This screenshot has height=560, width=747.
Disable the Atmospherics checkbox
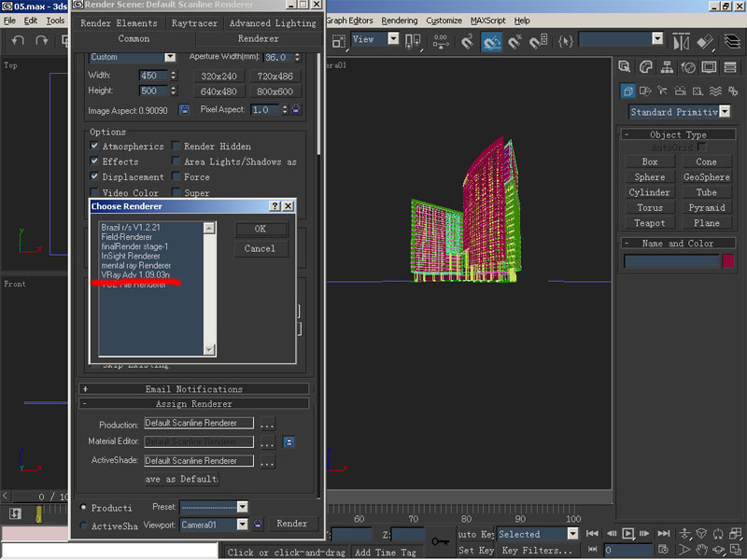(95, 147)
